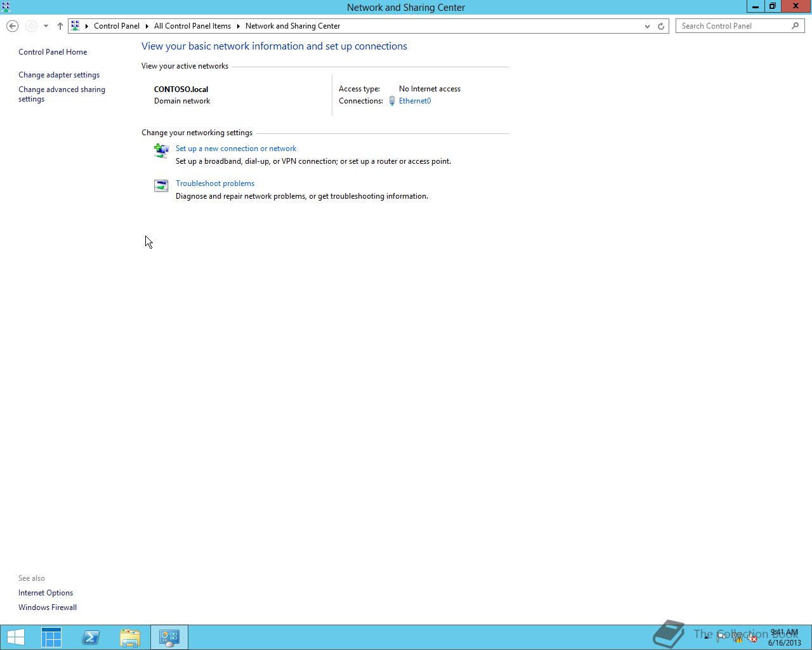
Task: Click the Troubleshoot problems icon
Action: coord(161,185)
